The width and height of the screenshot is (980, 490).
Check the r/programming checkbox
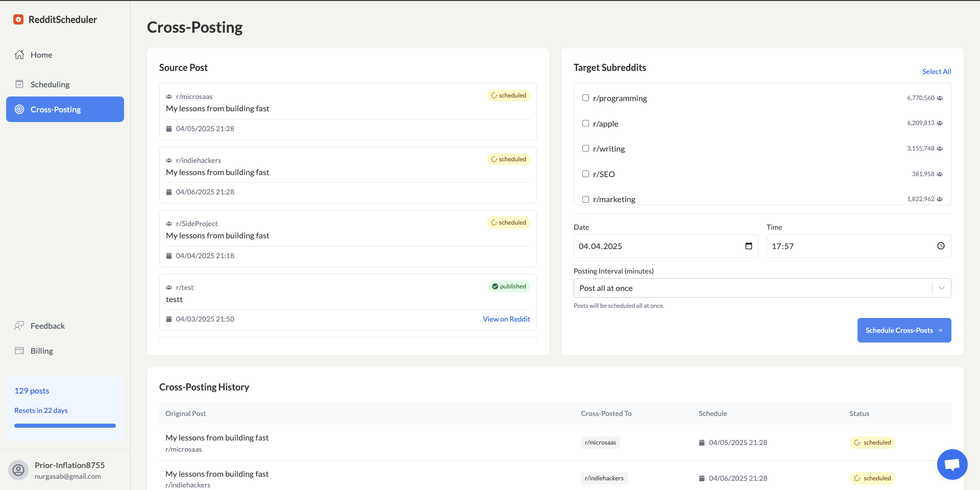point(585,98)
